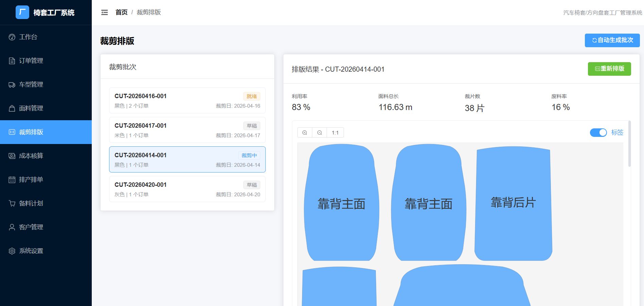Click the 面料总长 value 116.63 m
This screenshot has height=306, width=644.
pyautogui.click(x=395, y=107)
